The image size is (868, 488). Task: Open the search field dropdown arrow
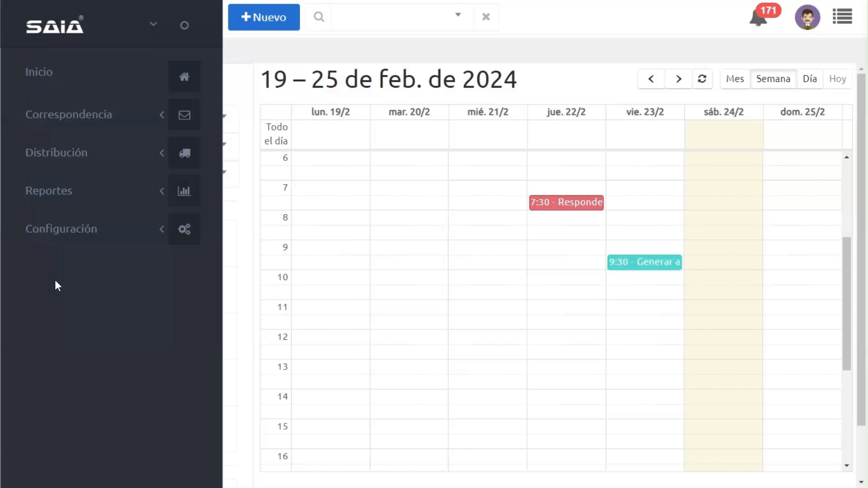(x=458, y=15)
